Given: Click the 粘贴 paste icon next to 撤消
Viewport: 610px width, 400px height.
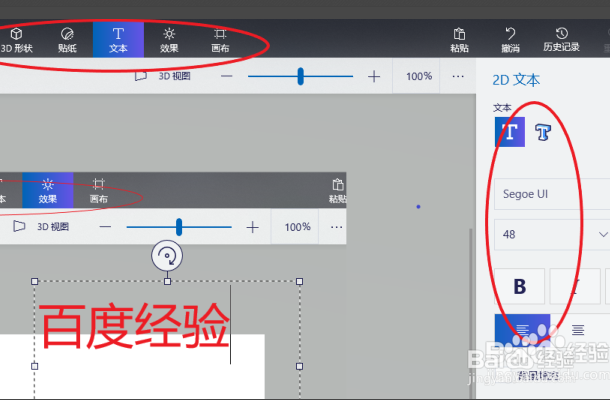Looking at the screenshot, I should 459,40.
